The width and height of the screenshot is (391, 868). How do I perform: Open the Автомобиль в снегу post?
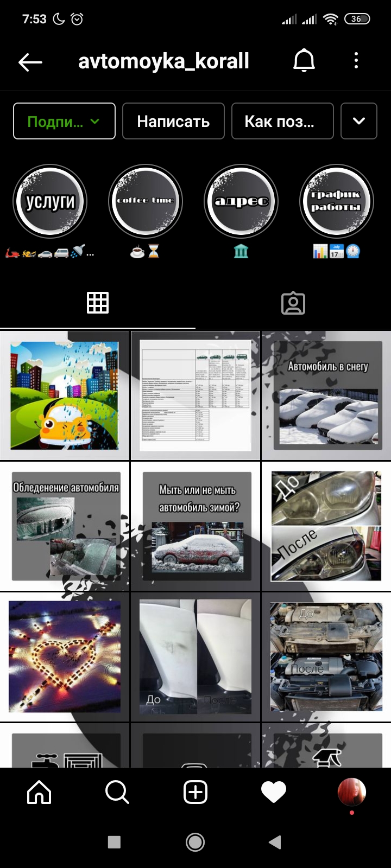326,395
